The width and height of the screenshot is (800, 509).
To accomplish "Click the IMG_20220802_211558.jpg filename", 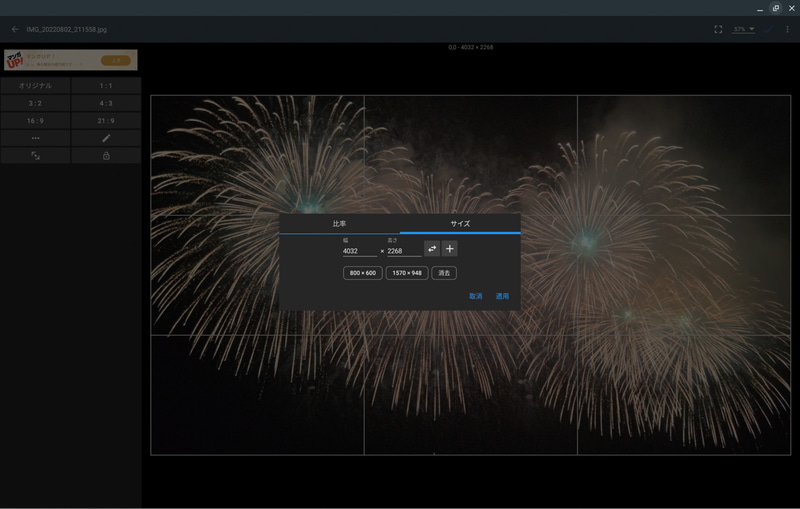I will 67,30.
